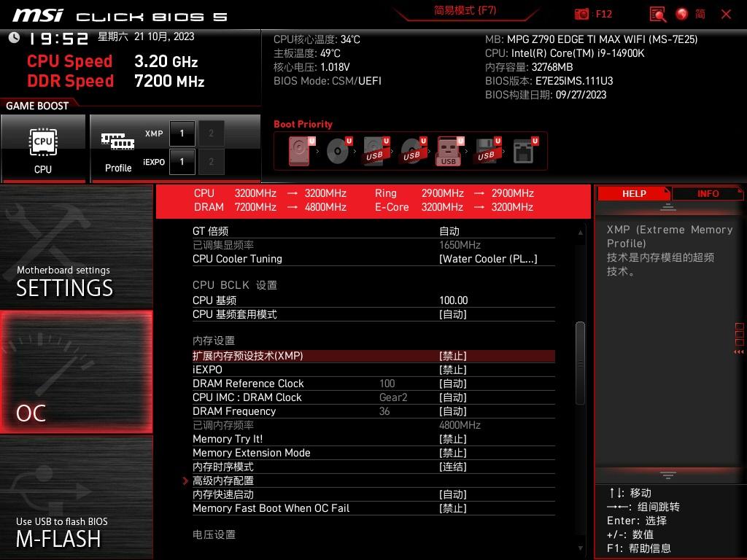Switch to the INFO tab
Screen dimensions: 747x560
pyautogui.click(x=708, y=194)
